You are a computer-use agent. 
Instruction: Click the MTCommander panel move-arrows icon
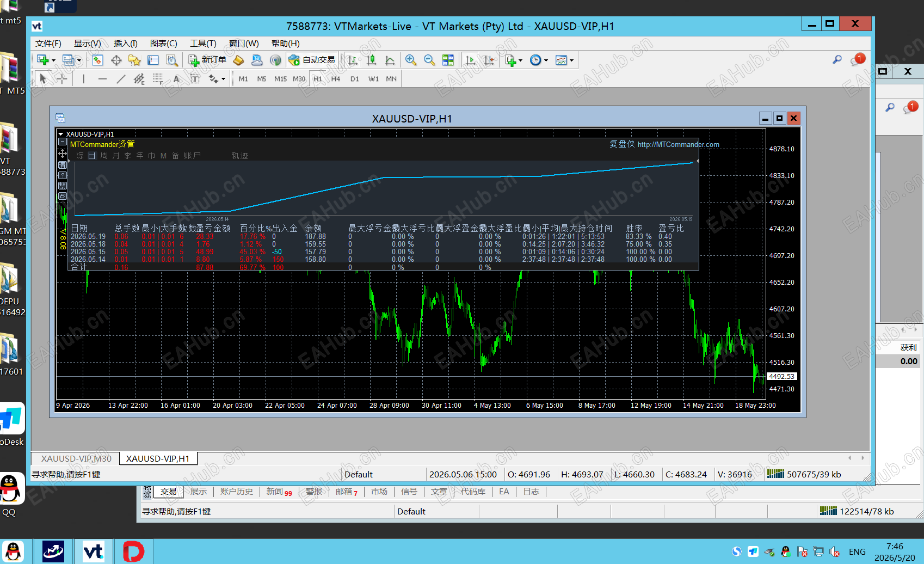click(x=63, y=154)
